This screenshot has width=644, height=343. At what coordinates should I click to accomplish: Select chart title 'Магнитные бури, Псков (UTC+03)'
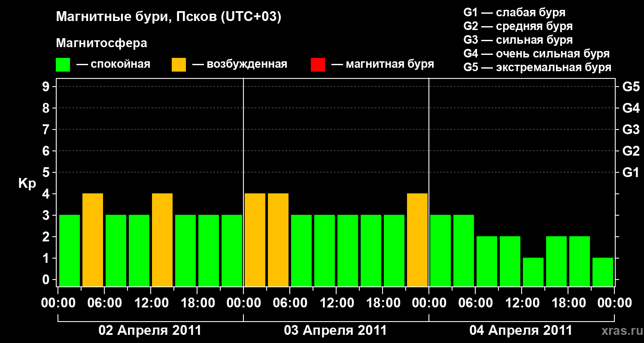(x=169, y=17)
